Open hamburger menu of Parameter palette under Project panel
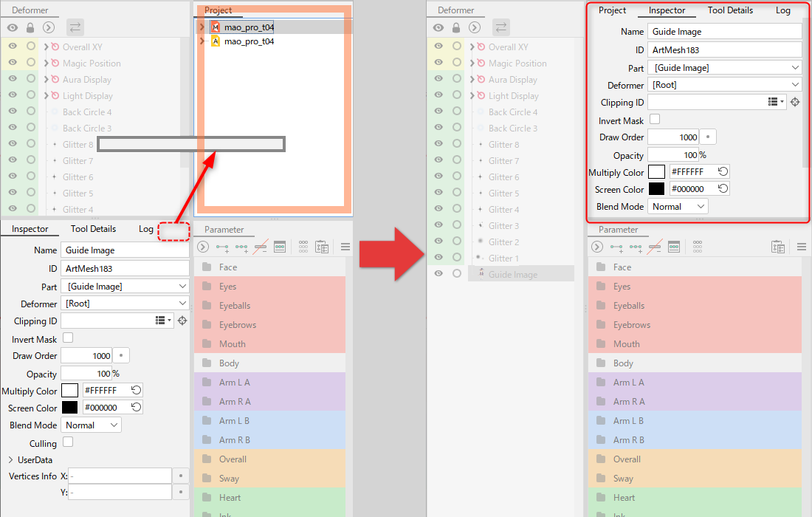The width and height of the screenshot is (812, 517). [345, 247]
